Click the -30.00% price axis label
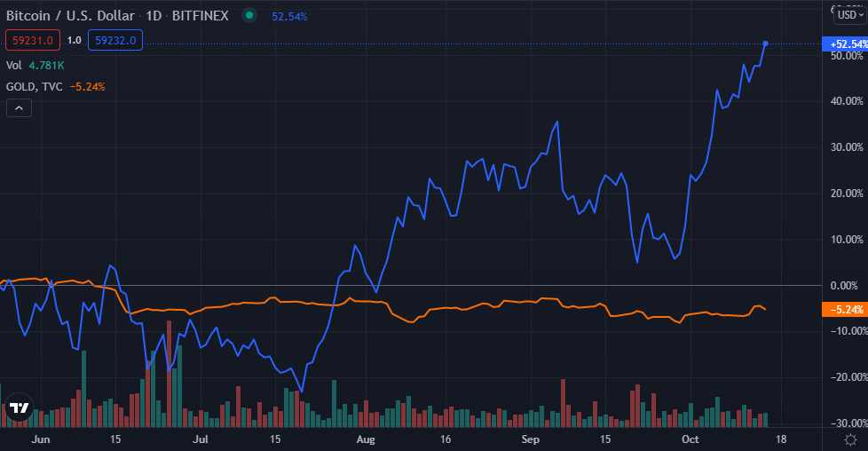This screenshot has height=451, width=868. [848, 423]
